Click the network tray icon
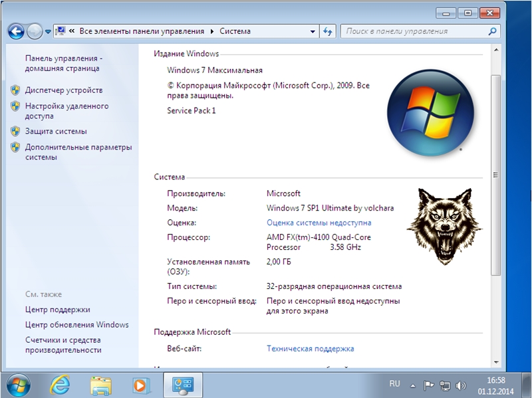This screenshot has width=532, height=398. tap(444, 386)
